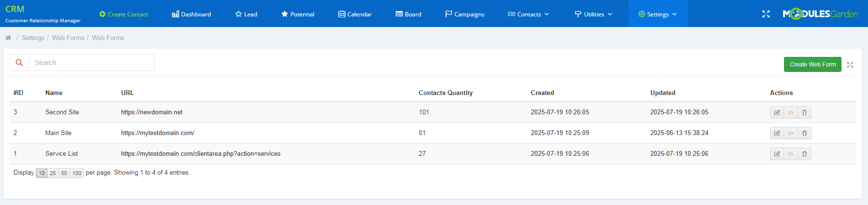Set display to 100 per page
868x205 pixels.
click(77, 173)
